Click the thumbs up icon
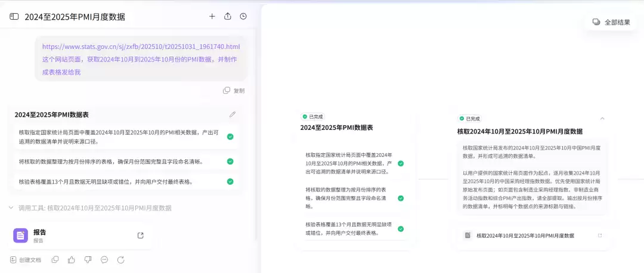Viewport: 644px width, 273px height. (x=72, y=259)
